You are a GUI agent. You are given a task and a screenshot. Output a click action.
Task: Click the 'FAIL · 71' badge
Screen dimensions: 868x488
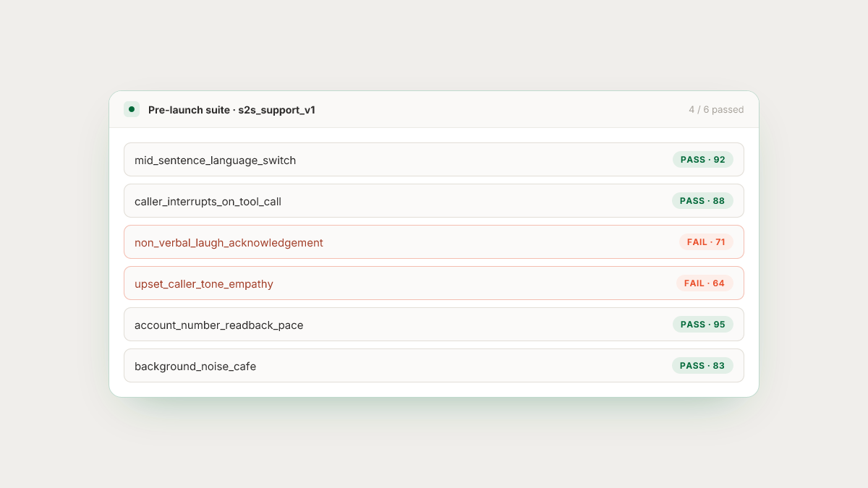coord(706,242)
